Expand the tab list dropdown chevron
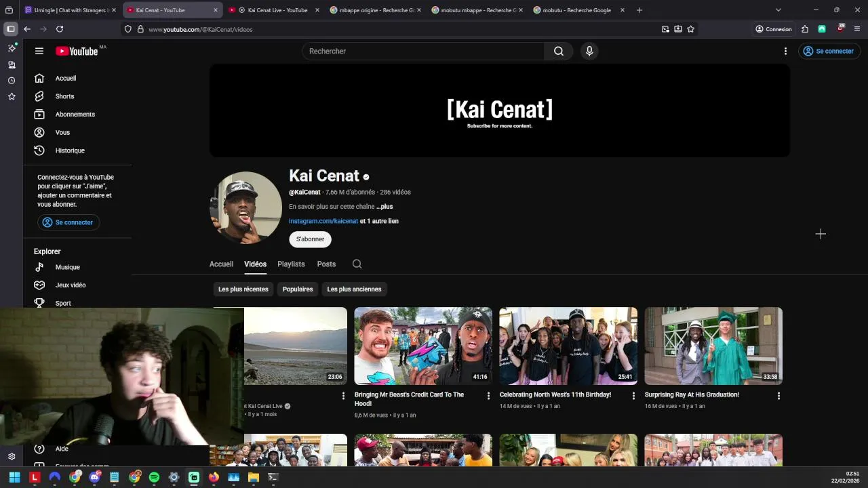The width and height of the screenshot is (868, 488). [x=778, y=10]
